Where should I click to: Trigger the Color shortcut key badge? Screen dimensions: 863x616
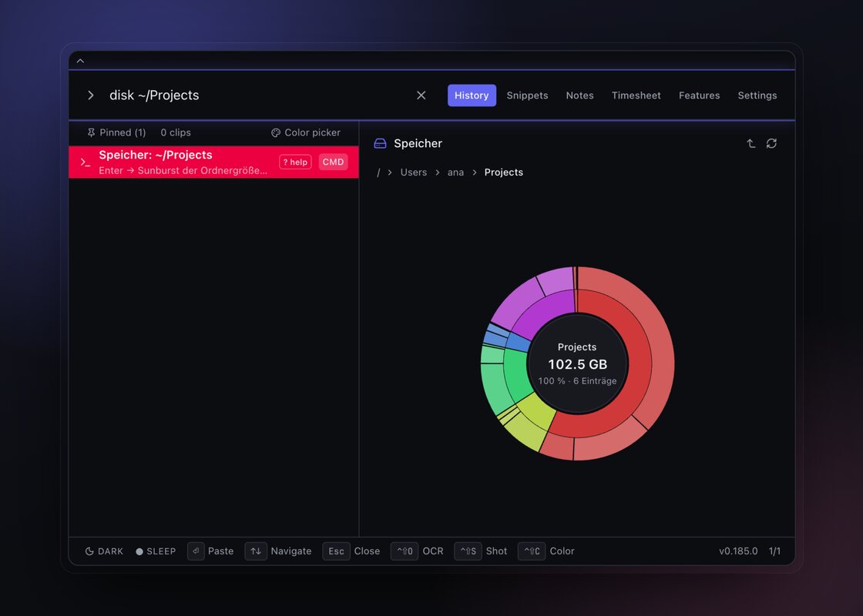click(532, 551)
